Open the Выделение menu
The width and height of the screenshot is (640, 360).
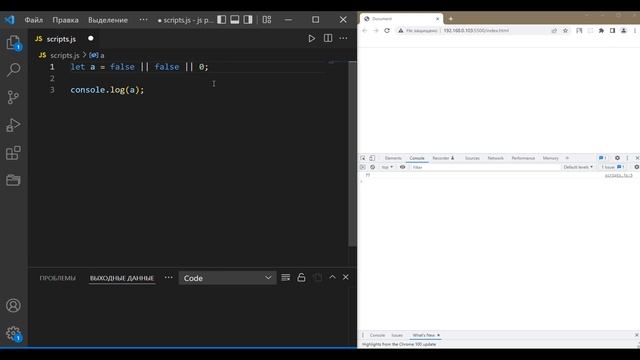pos(108,20)
